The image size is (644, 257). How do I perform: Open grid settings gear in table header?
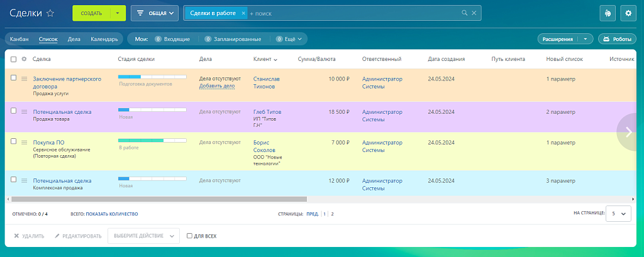[x=24, y=59]
